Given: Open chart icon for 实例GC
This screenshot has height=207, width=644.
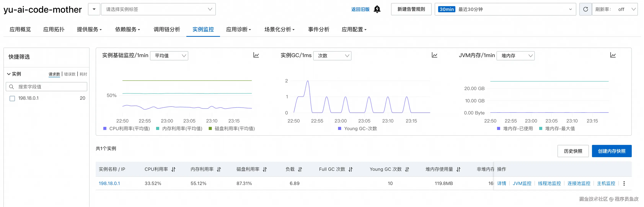Looking at the screenshot, I should [x=434, y=55].
